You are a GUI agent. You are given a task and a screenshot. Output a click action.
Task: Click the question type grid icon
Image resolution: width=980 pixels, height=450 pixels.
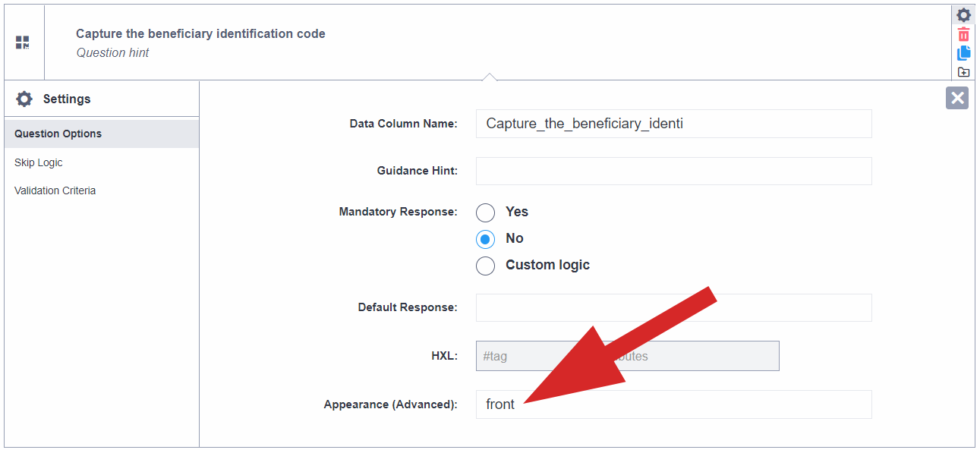coord(24,42)
